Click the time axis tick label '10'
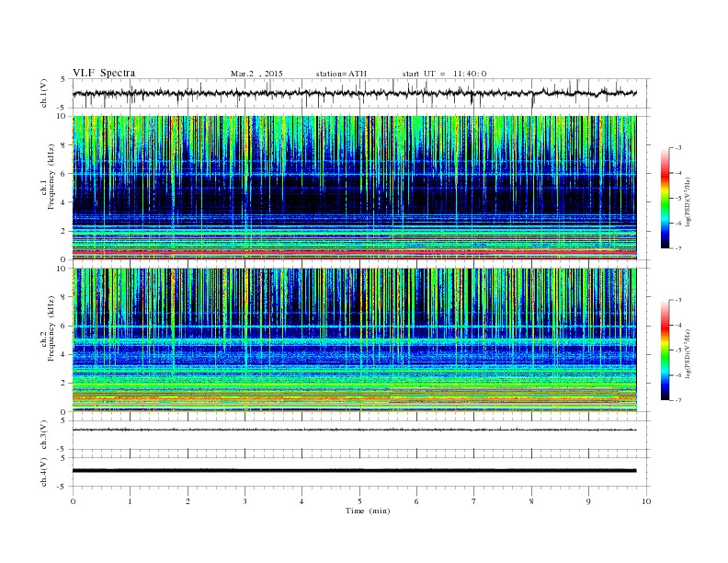Screen dimensions: 728x563 646,501
